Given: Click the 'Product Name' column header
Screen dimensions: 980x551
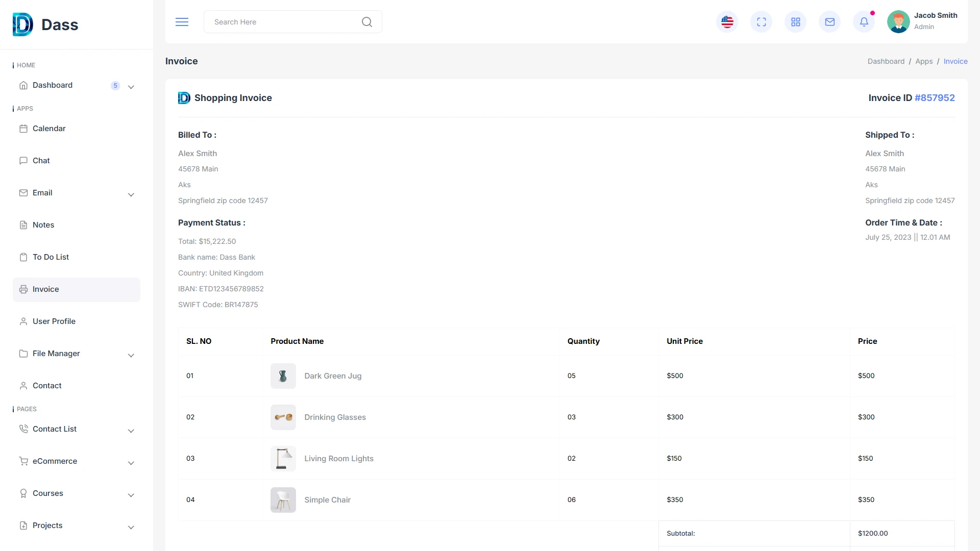Looking at the screenshot, I should coord(297,341).
